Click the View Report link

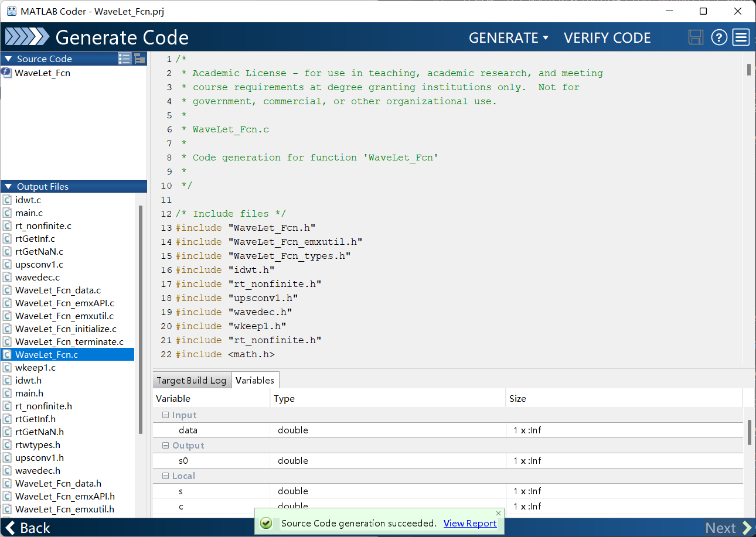click(x=470, y=524)
